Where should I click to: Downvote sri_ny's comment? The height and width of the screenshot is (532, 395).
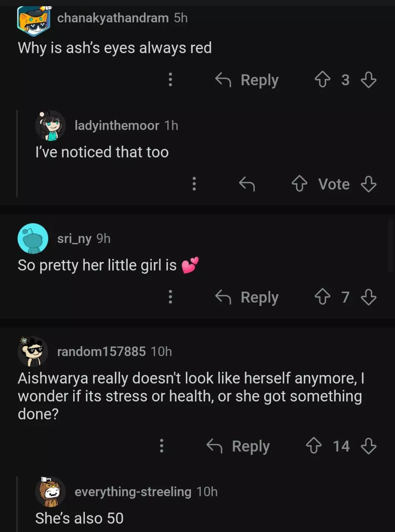pyautogui.click(x=368, y=297)
